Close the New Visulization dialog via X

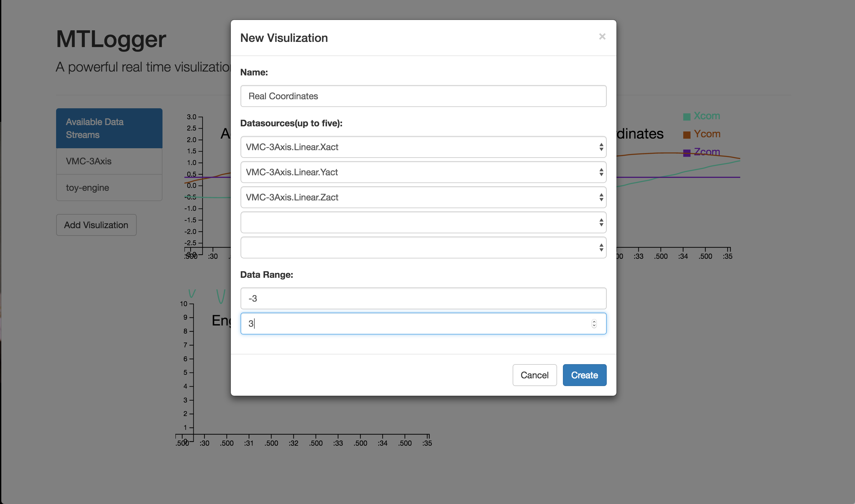pos(602,37)
